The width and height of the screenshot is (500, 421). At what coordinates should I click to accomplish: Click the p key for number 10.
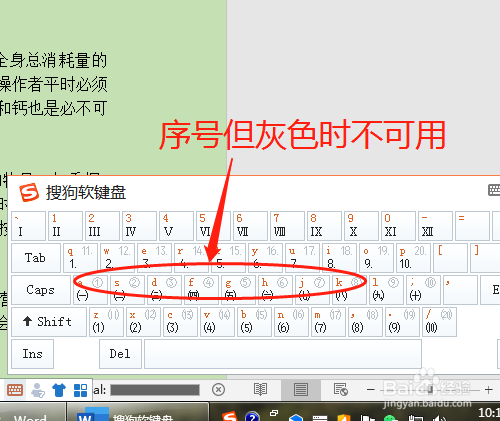click(413, 258)
